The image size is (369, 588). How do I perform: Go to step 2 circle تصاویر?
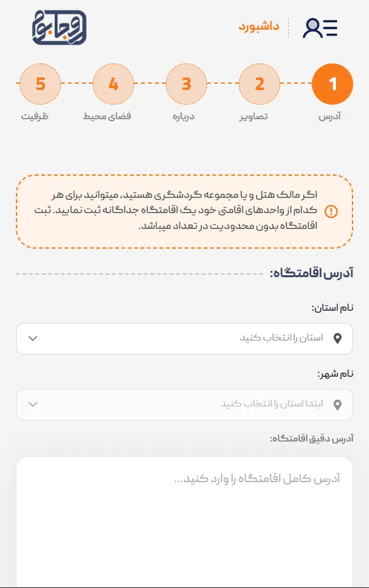point(259,84)
